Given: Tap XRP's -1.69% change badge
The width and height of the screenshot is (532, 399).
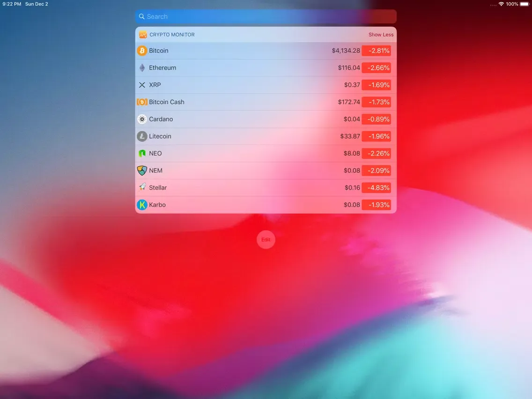Looking at the screenshot, I should pos(376,85).
